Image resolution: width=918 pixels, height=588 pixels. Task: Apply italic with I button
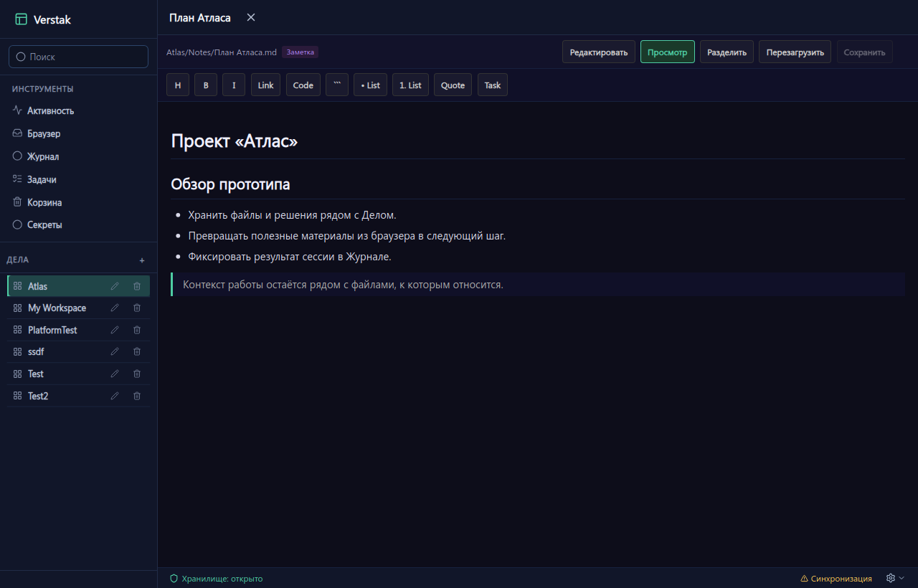coord(234,85)
